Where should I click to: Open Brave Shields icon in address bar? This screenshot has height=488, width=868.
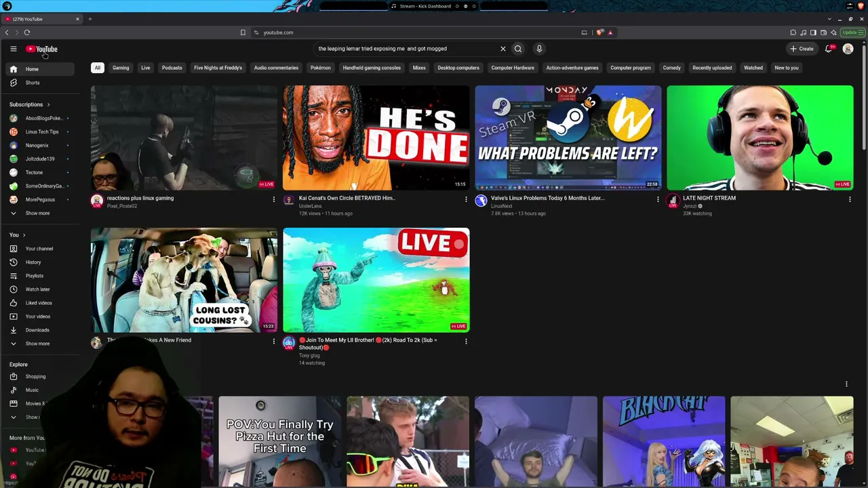[x=600, y=33]
